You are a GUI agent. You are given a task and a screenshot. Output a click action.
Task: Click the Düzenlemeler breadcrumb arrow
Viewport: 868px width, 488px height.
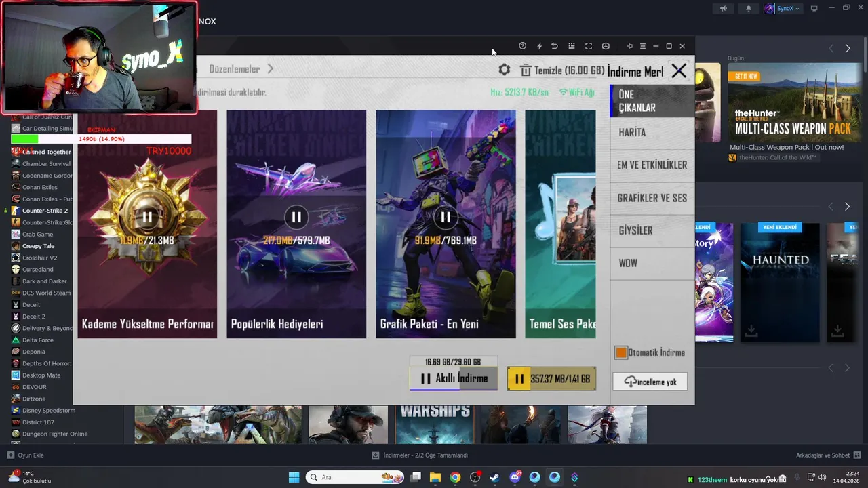(x=271, y=69)
